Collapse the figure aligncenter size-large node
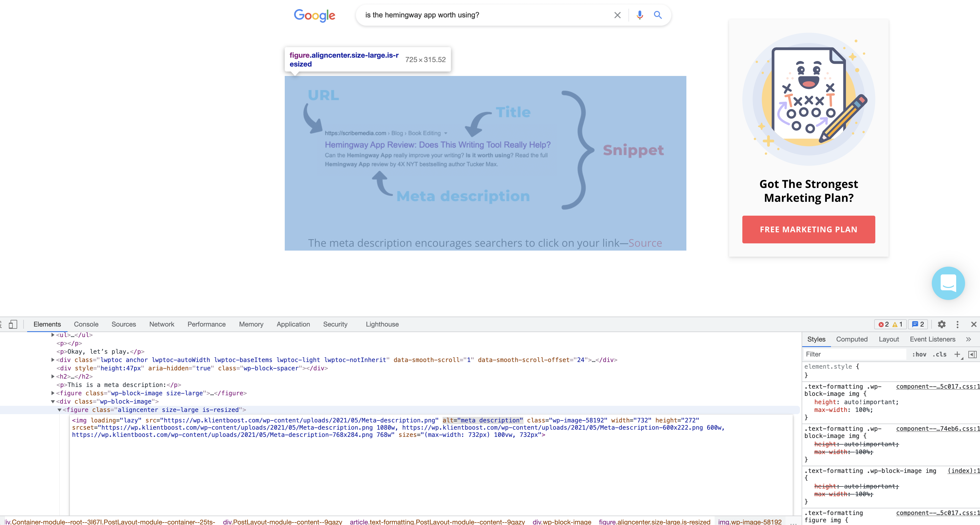 tap(59, 410)
